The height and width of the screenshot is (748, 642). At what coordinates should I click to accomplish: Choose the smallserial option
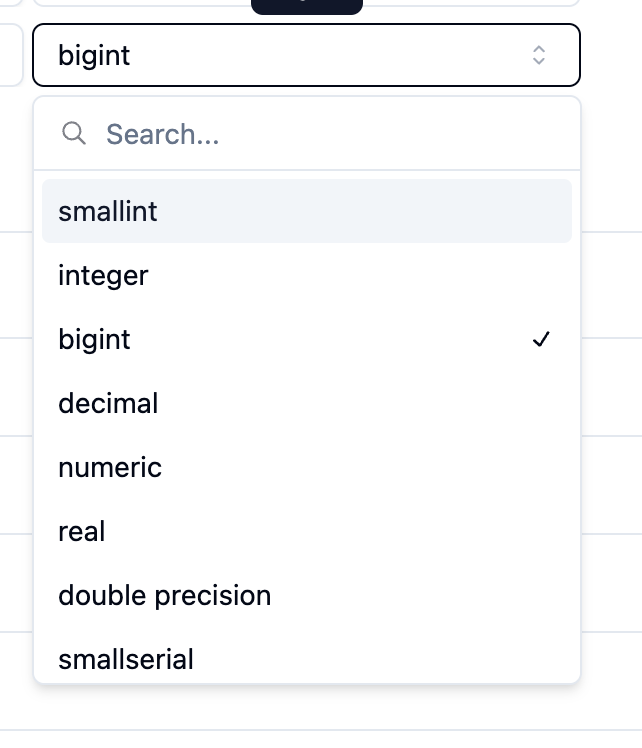[x=126, y=660]
